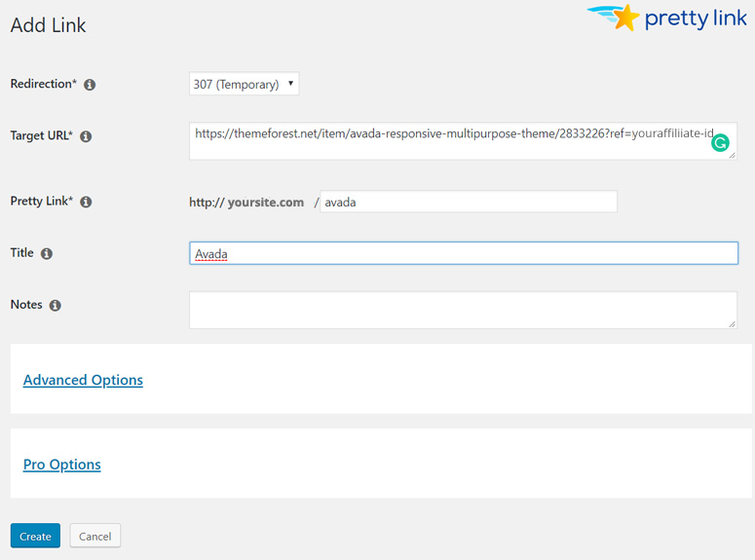Click the info icon beside Redirection

pyautogui.click(x=90, y=85)
